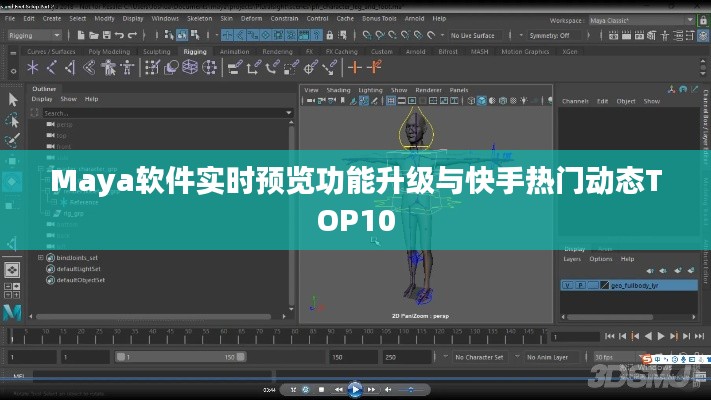Select the Paint Skin Weights shelf icon
This screenshot has width=711, height=400.
152,68
